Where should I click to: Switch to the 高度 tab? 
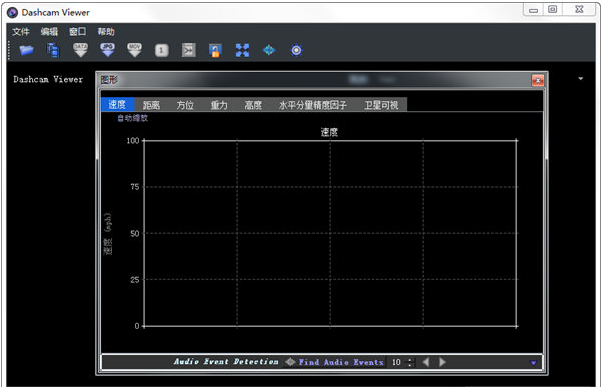click(x=253, y=105)
